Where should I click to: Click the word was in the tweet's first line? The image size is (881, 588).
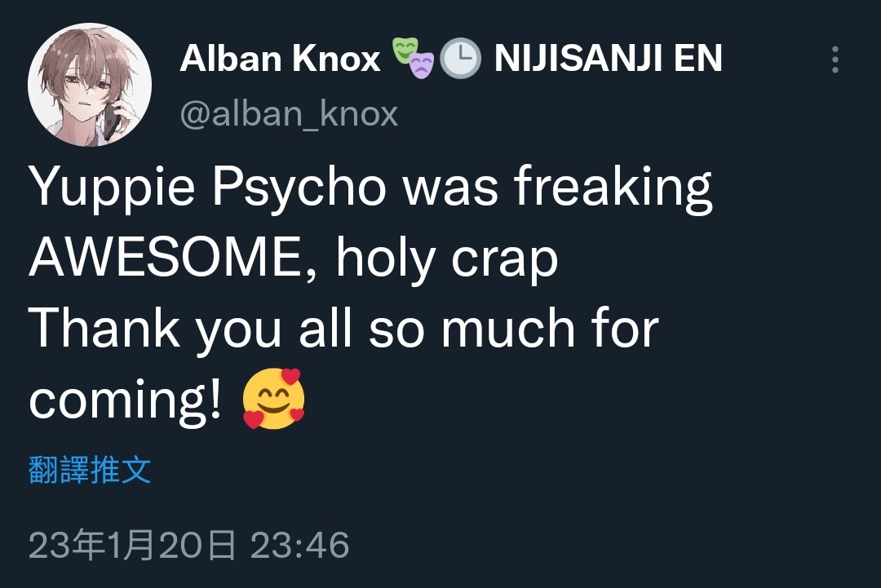450,192
